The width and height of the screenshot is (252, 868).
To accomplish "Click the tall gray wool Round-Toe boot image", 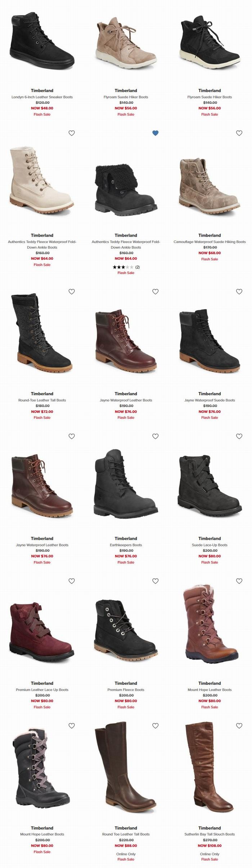I will (42, 333).
